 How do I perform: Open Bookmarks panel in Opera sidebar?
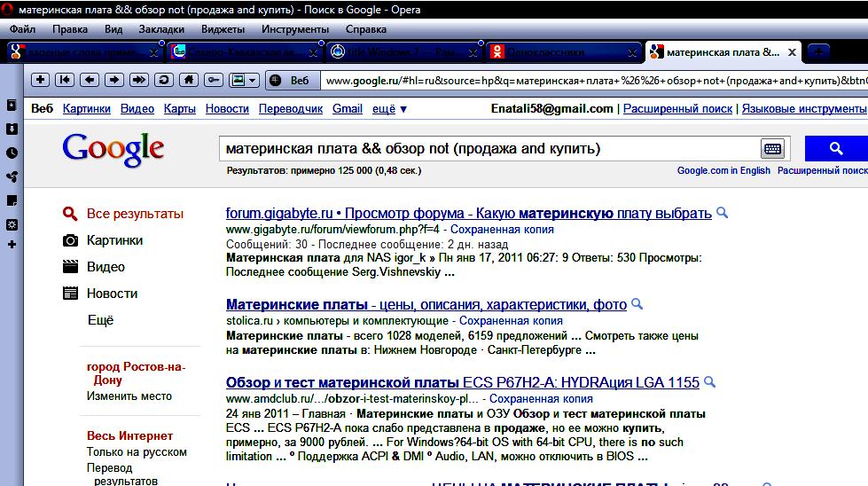click(x=12, y=106)
